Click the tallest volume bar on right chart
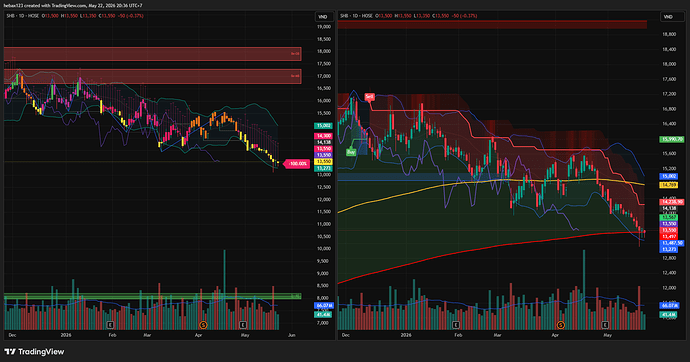690x362 pixels. point(584,290)
